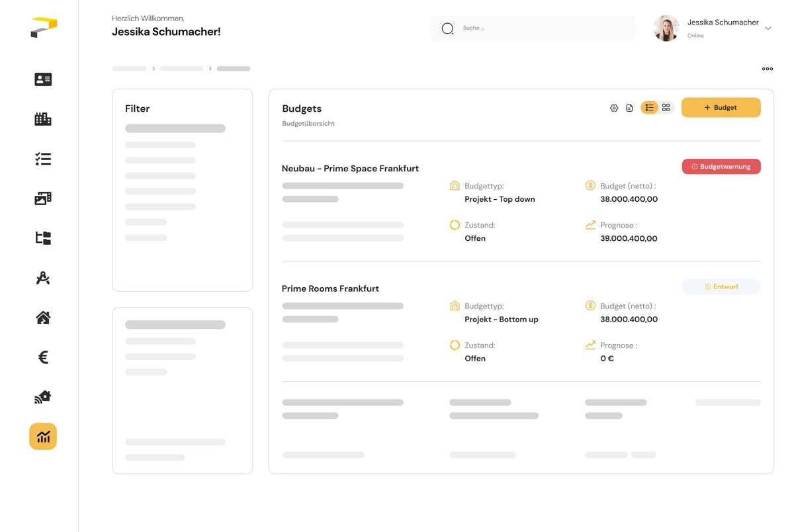Open the folder tree sidebar icon
Image resolution: width=794 pixels, height=532 pixels.
pyautogui.click(x=43, y=238)
